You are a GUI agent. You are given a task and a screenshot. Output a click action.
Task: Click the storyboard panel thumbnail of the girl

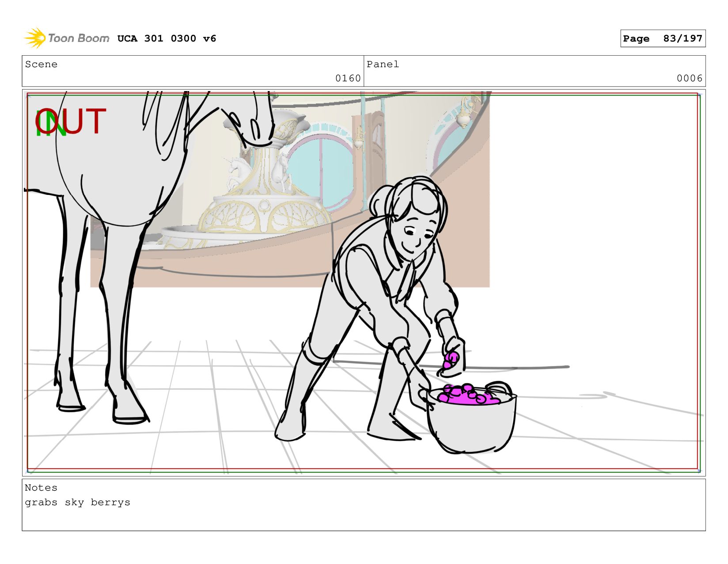[364, 283]
